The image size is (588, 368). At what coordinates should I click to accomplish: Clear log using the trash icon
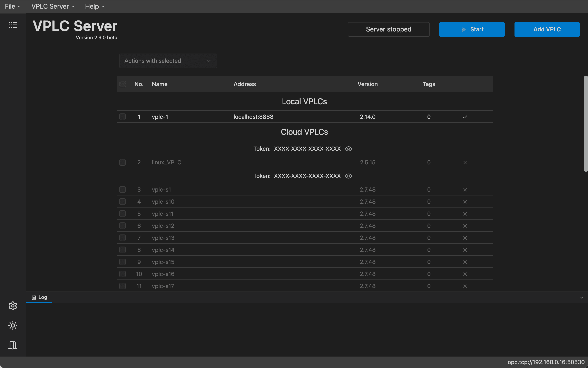(x=34, y=297)
